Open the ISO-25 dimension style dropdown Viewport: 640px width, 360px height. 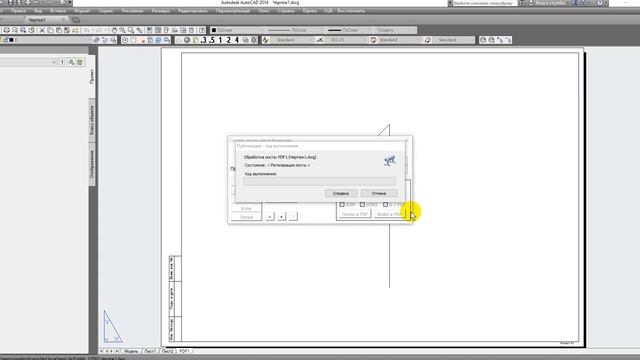click(346, 40)
